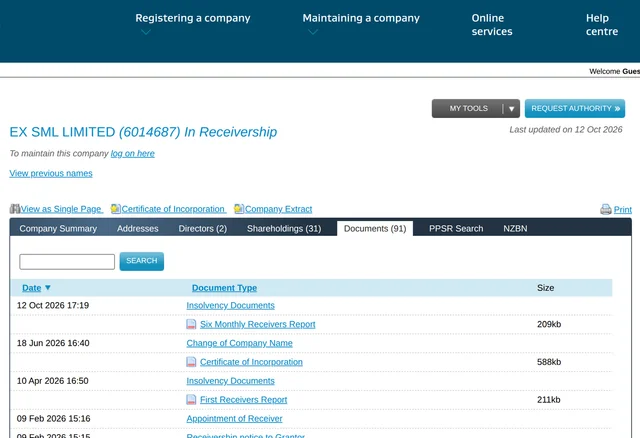Open Certificate of Incorporation 588kb document link
The height and width of the screenshot is (438, 640).
[x=251, y=362]
